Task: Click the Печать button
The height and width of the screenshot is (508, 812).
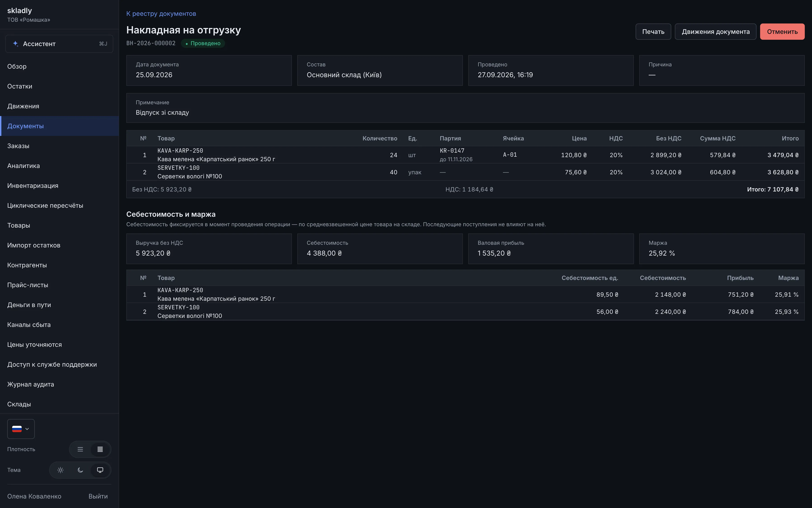Action: 653,32
